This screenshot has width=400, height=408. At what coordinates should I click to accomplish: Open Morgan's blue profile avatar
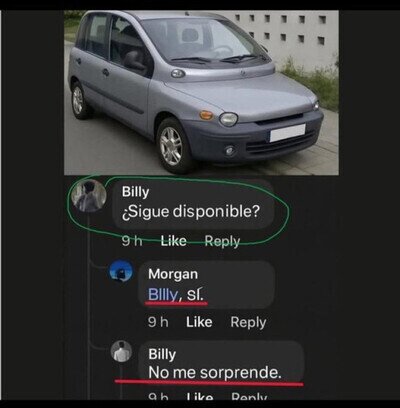tap(121, 272)
